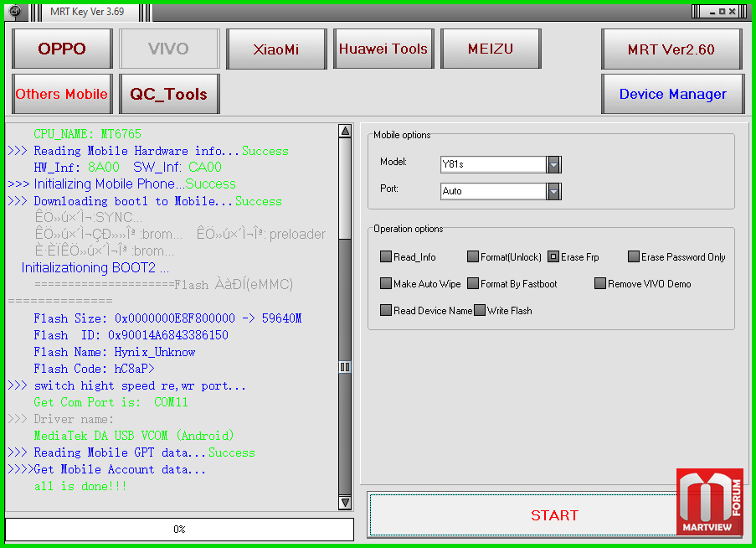Image resolution: width=756 pixels, height=548 pixels.
Task: Click the log scrollbar thumb
Action: click(x=345, y=367)
